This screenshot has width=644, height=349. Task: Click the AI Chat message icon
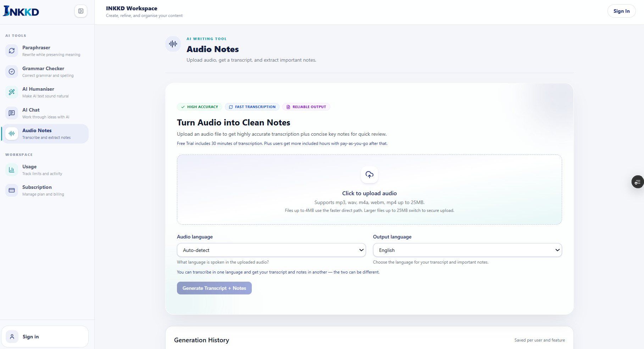12,113
